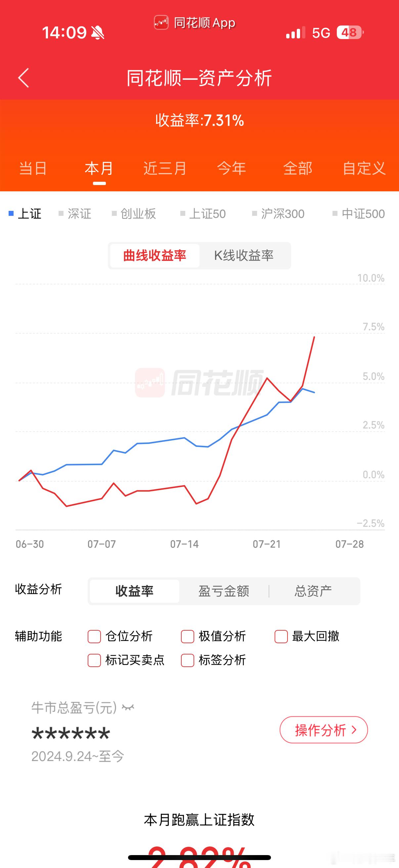The height and width of the screenshot is (868, 399).
Task: Enable the 仓位分析 checkbox
Action: click(94, 637)
